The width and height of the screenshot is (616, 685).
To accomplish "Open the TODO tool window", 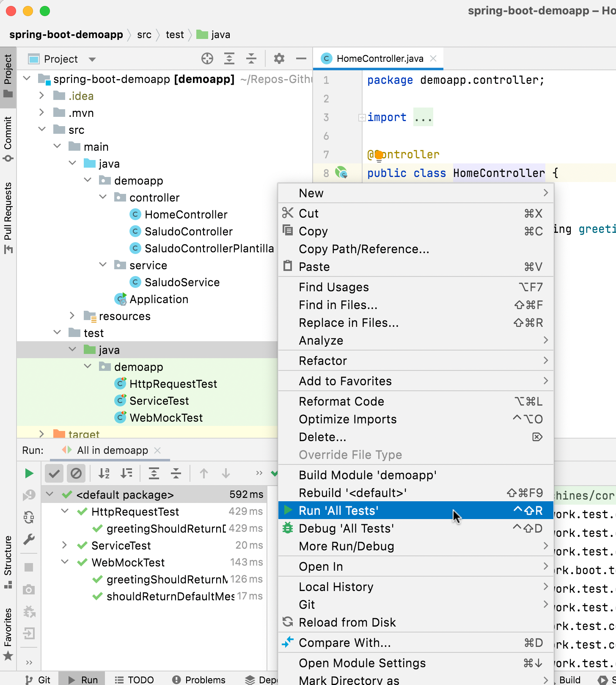I will [135, 679].
